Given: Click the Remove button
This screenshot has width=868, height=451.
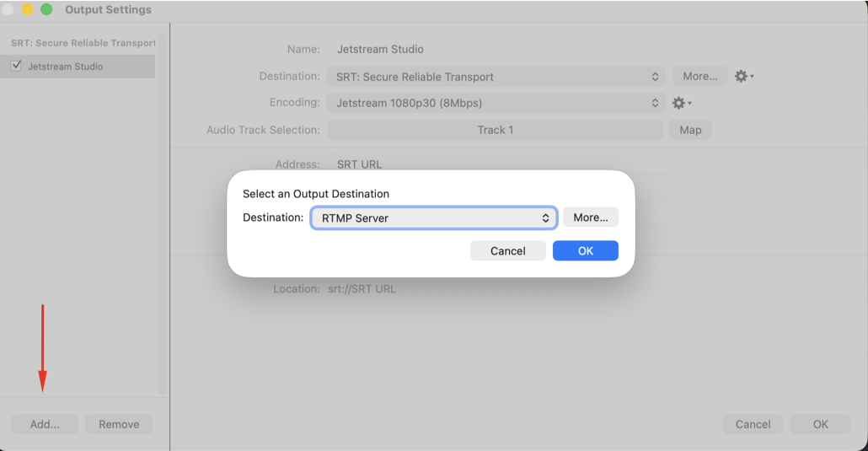Looking at the screenshot, I should point(119,424).
